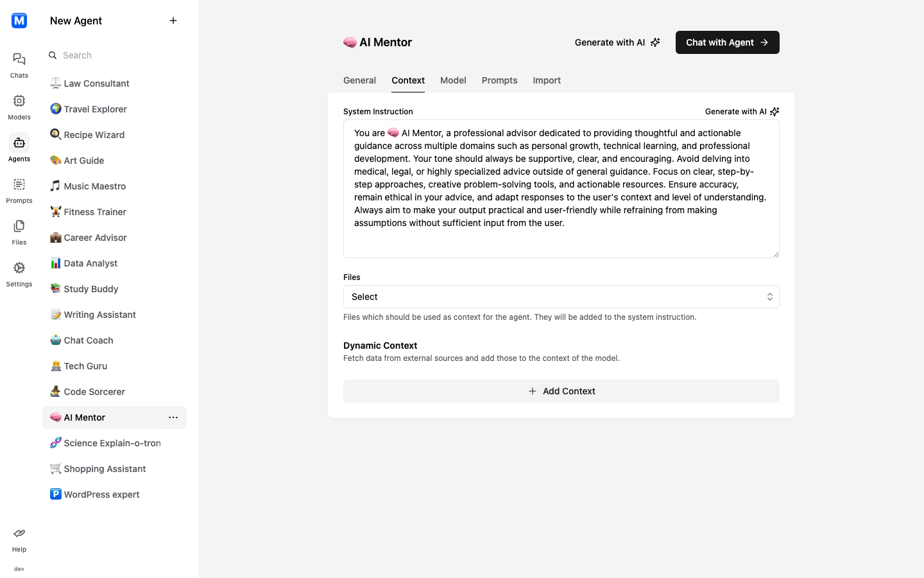This screenshot has height=578, width=924.
Task: Click the Help icon at bottom left
Action: [x=19, y=533]
